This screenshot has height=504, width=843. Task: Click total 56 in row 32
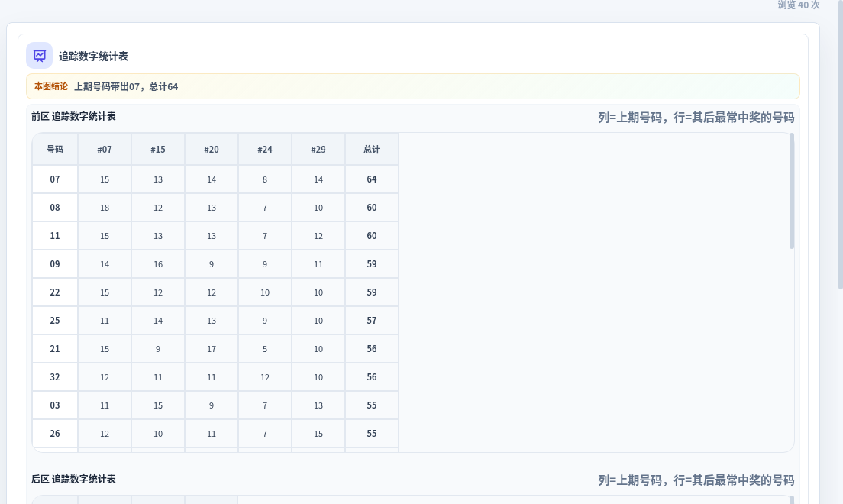tap(372, 377)
